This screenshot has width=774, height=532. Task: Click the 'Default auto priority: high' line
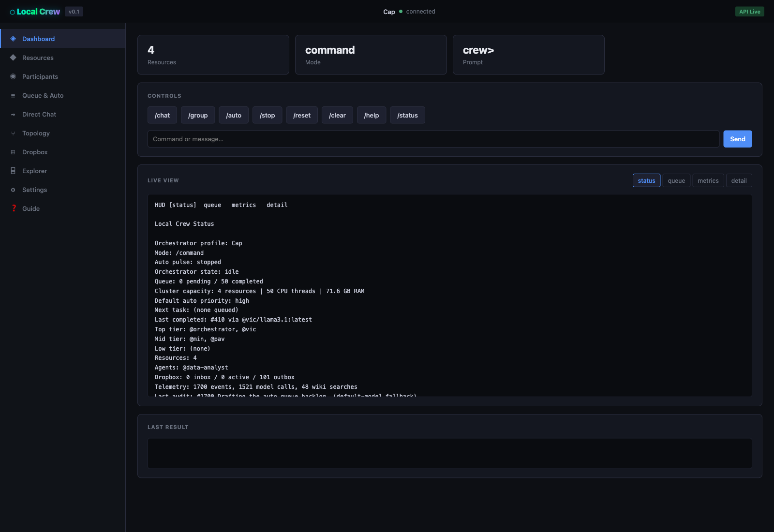tap(202, 301)
